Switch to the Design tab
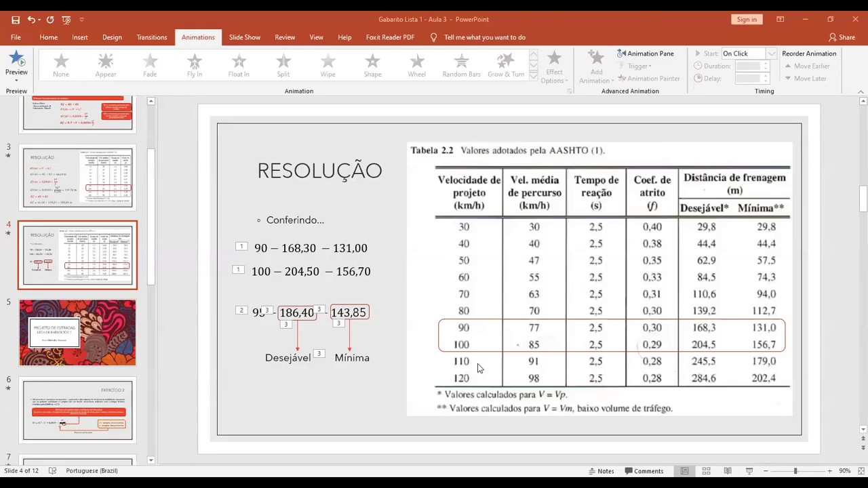This screenshot has height=488, width=868. click(112, 37)
